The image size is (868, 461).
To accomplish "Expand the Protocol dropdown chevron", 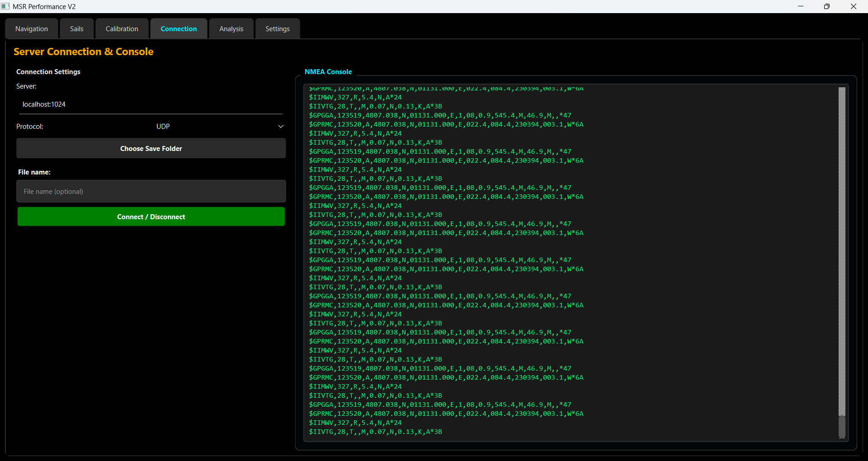I will (x=281, y=127).
